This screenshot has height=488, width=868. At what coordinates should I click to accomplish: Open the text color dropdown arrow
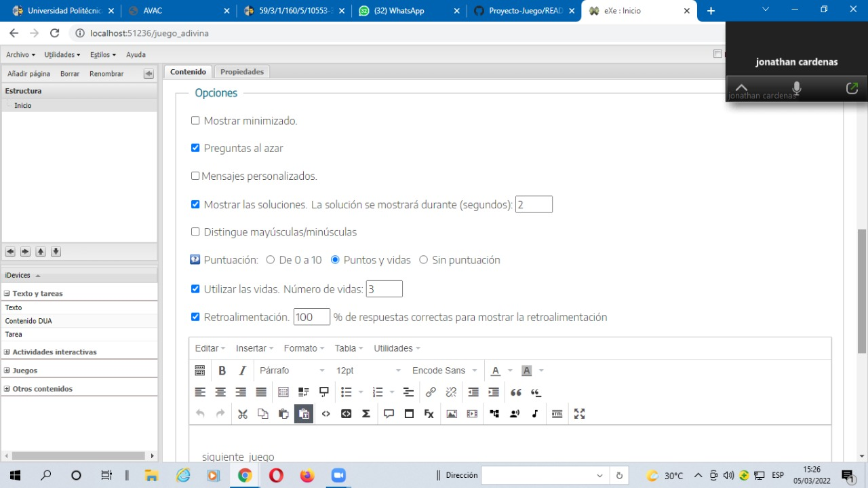[x=511, y=371]
